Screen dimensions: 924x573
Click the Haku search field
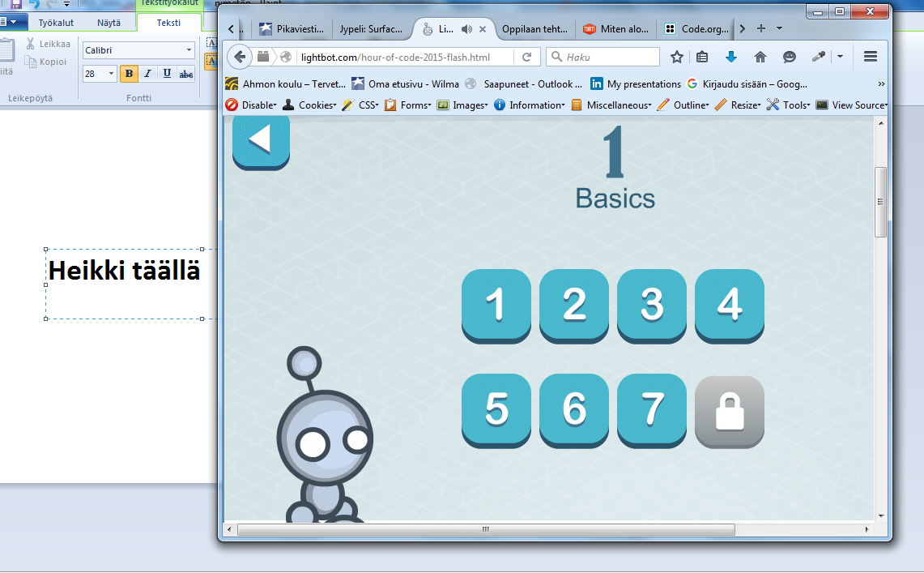609,57
